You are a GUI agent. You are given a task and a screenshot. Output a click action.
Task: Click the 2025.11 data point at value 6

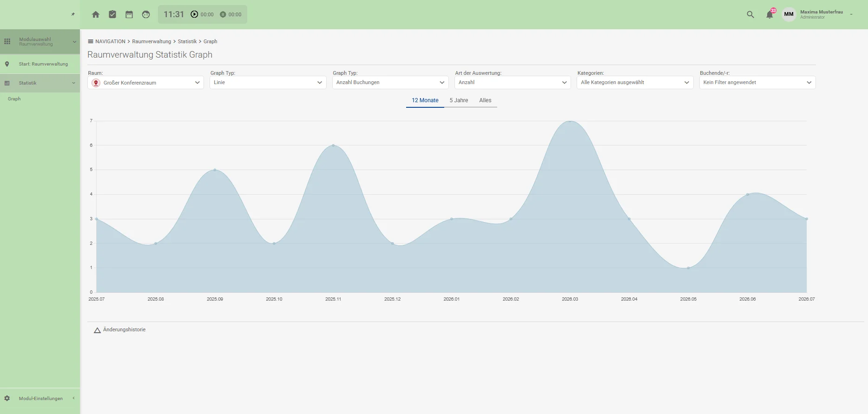coord(333,145)
